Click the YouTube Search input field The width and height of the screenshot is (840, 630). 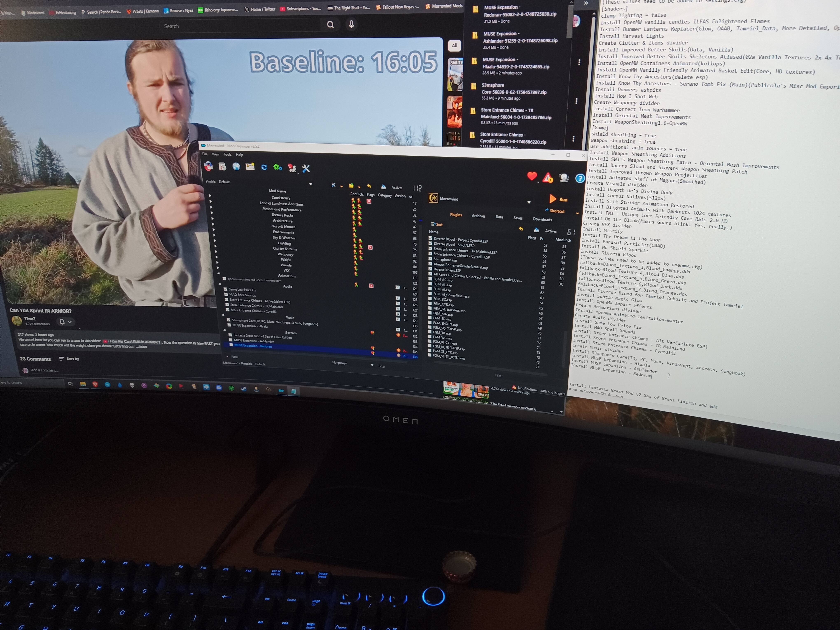pyautogui.click(x=239, y=26)
